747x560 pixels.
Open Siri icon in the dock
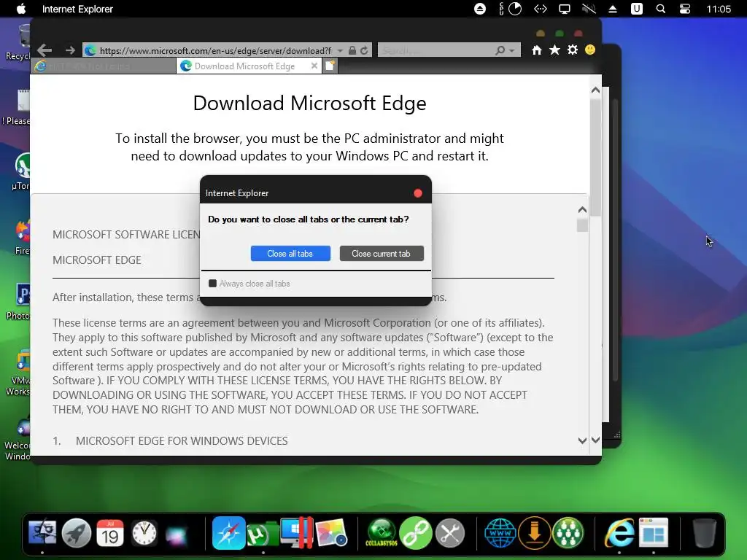coord(177,534)
